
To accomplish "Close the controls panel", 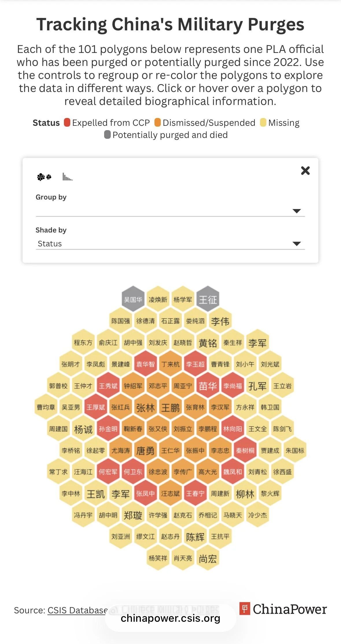I will pos(305,171).
